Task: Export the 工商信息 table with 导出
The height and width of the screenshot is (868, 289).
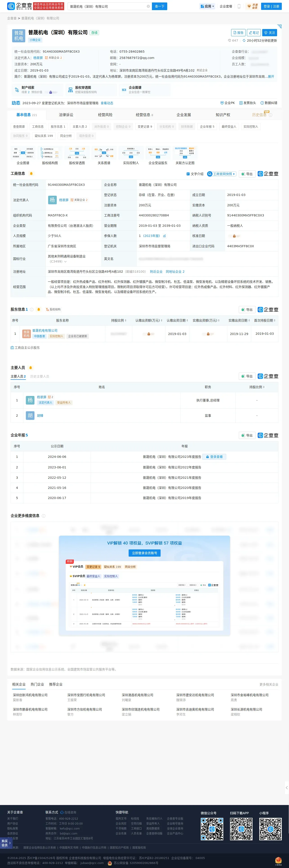Action: tap(247, 174)
